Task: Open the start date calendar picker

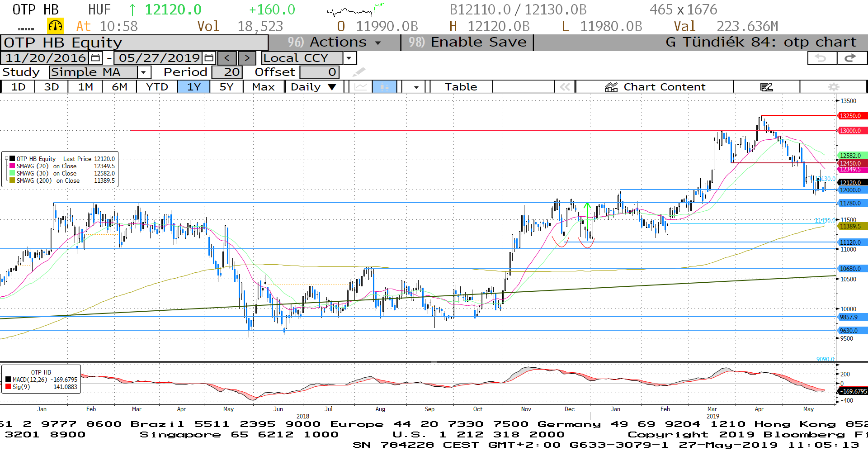Action: coord(95,58)
